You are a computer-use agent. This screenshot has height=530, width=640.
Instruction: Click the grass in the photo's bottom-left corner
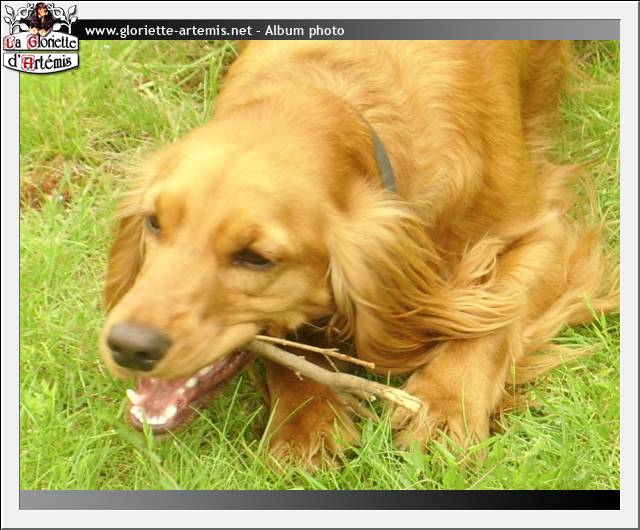(x=50, y=460)
